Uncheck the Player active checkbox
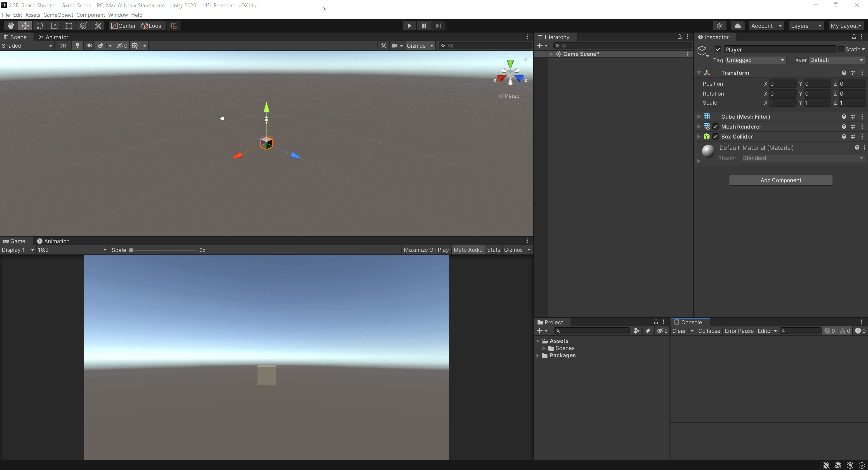The width and height of the screenshot is (868, 470). [718, 49]
